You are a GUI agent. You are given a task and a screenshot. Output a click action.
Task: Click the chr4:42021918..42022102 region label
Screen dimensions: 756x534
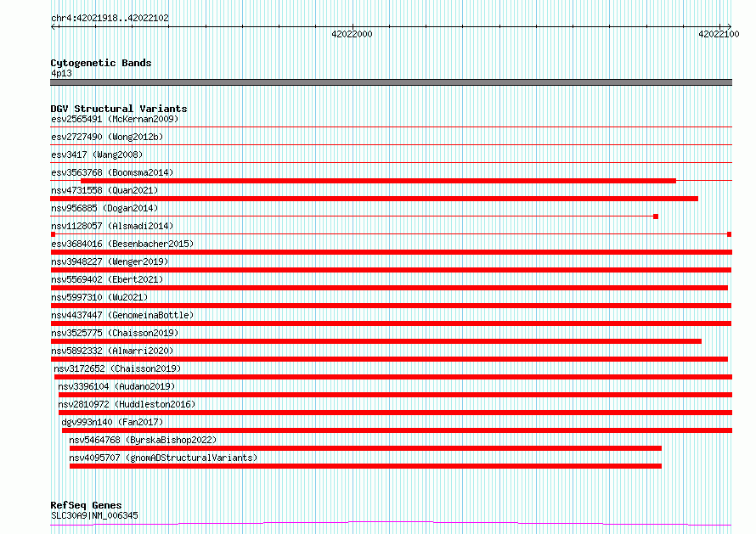[110, 19]
